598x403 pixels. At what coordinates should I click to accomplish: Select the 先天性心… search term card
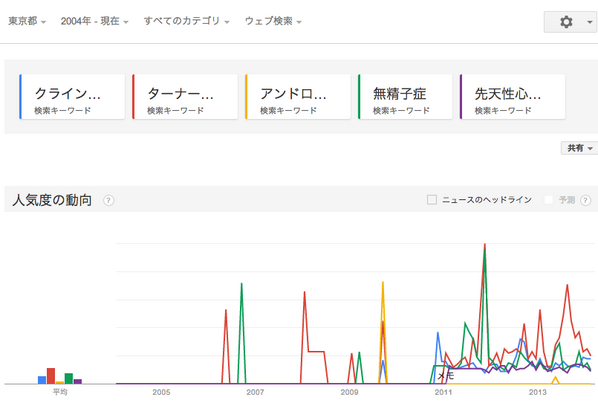[x=512, y=97]
